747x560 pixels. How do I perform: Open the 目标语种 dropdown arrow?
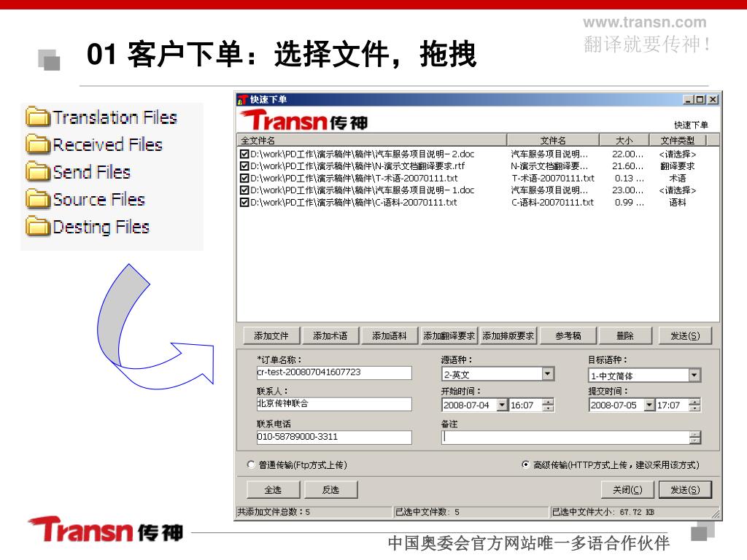tap(694, 376)
